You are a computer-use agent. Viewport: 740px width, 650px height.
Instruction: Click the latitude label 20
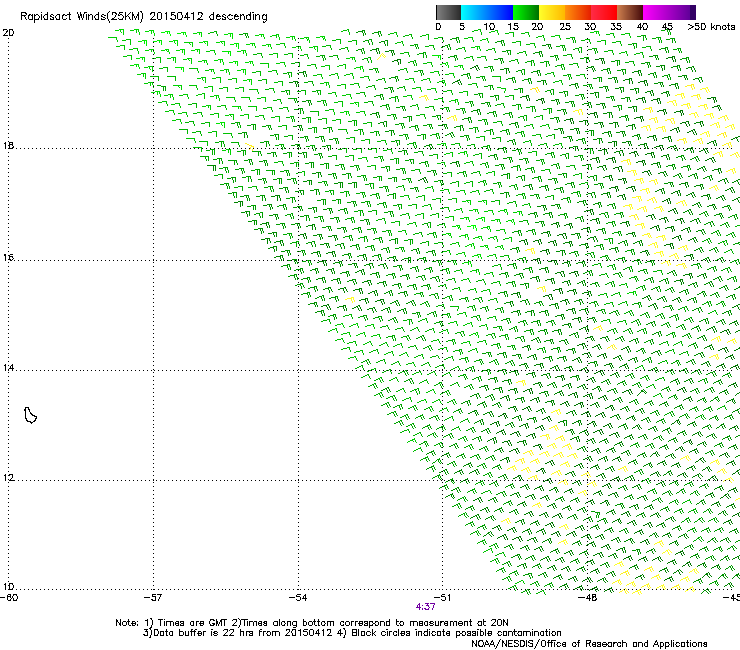coord(8,33)
